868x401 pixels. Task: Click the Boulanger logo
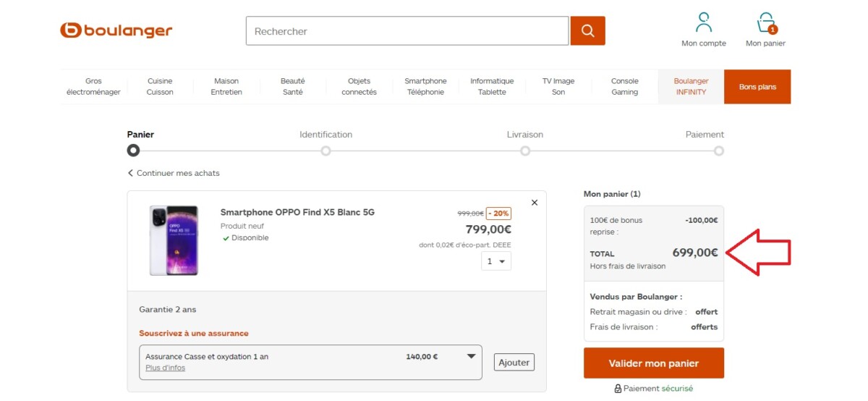116,30
